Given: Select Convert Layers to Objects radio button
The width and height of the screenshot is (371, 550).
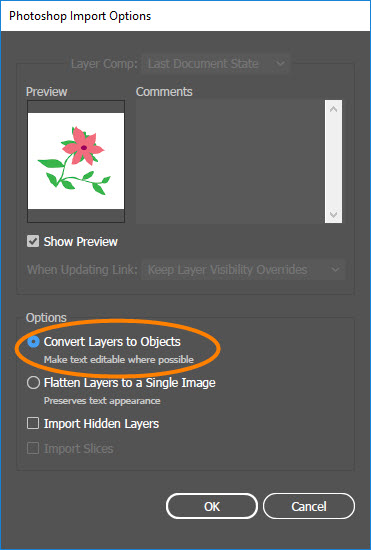Looking at the screenshot, I should [33, 342].
